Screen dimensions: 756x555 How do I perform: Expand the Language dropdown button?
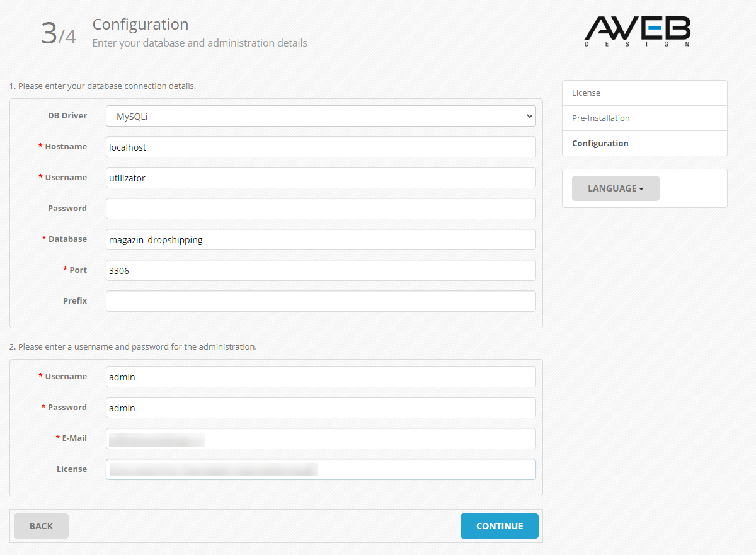[615, 188]
